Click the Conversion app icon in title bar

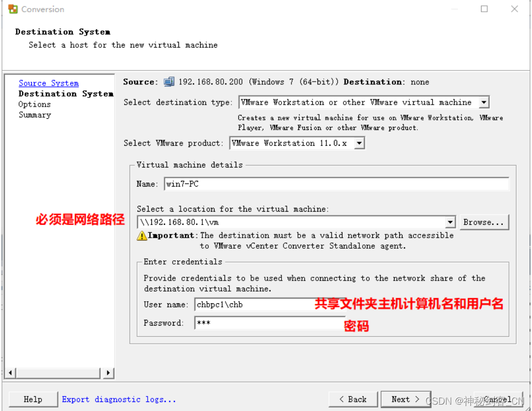tap(13, 9)
